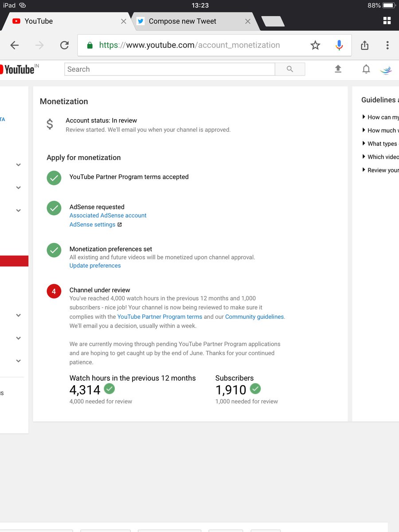This screenshot has height=532, width=399.
Task: Click the battery indicator in the status bar
Action: [x=389, y=5]
